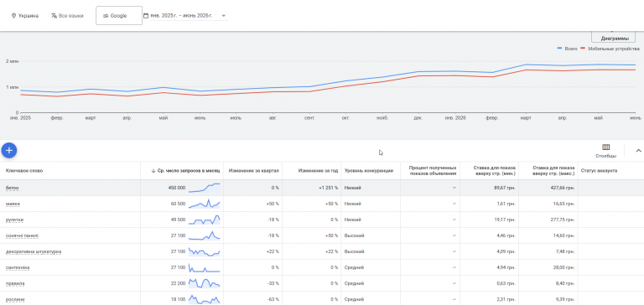Image resolution: width=644 pixels, height=305 pixels.
Task: Click the Все языки translate icon
Action: click(54, 16)
